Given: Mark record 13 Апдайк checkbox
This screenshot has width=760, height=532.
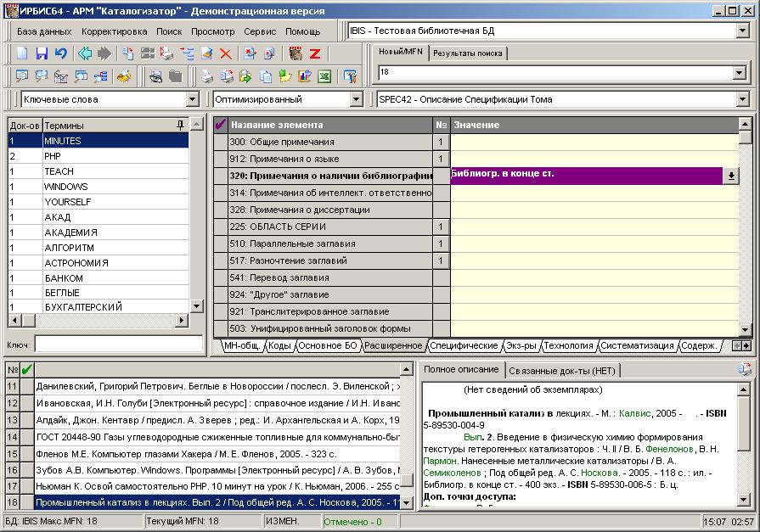Looking at the screenshot, I should point(26,421).
